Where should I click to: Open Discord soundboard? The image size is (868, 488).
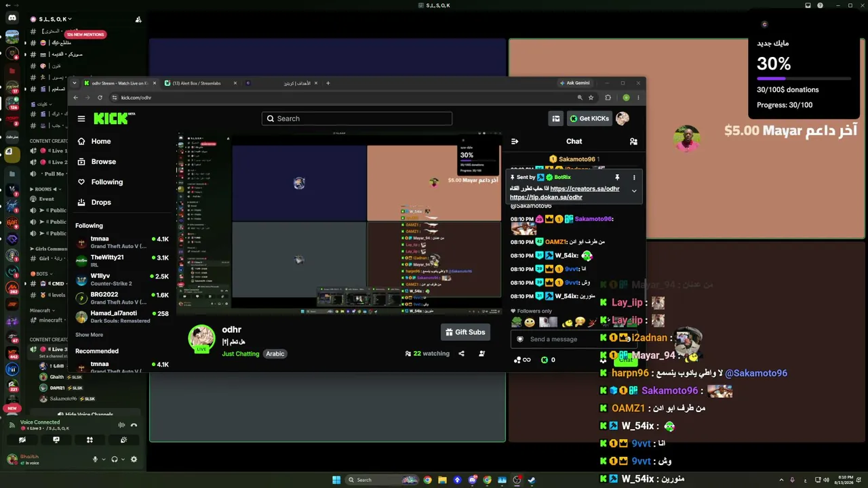coord(123,440)
